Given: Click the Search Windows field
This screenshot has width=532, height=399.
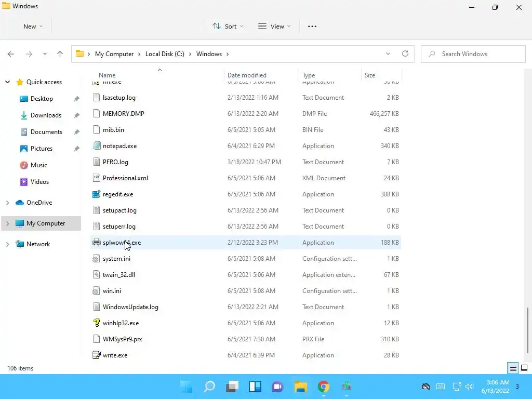Looking at the screenshot, I should click(473, 54).
